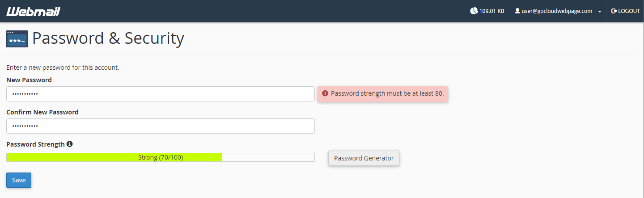Click the Password & Security page icon
The image size is (644, 198).
(x=17, y=39)
